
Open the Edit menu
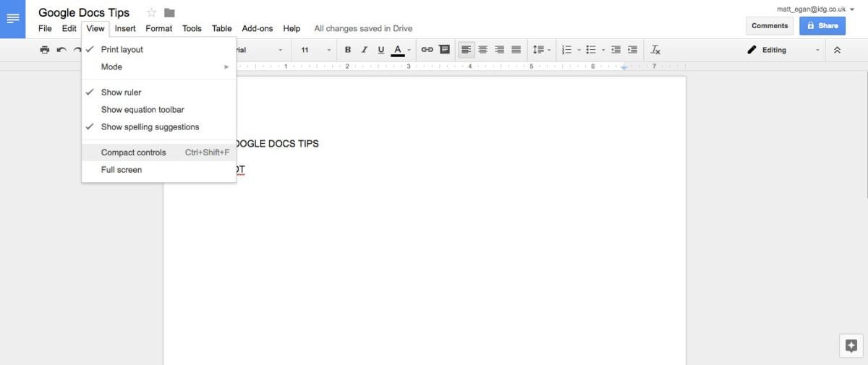(x=69, y=28)
